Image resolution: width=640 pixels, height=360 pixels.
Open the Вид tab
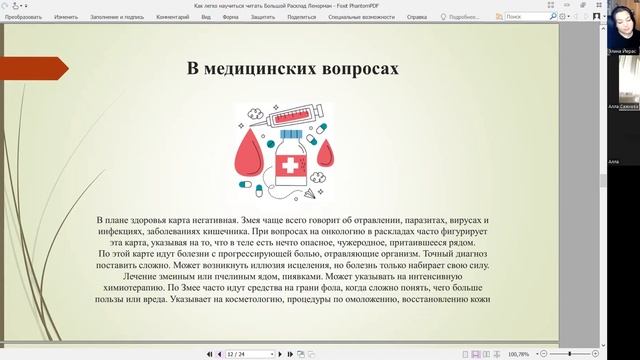[x=206, y=17]
